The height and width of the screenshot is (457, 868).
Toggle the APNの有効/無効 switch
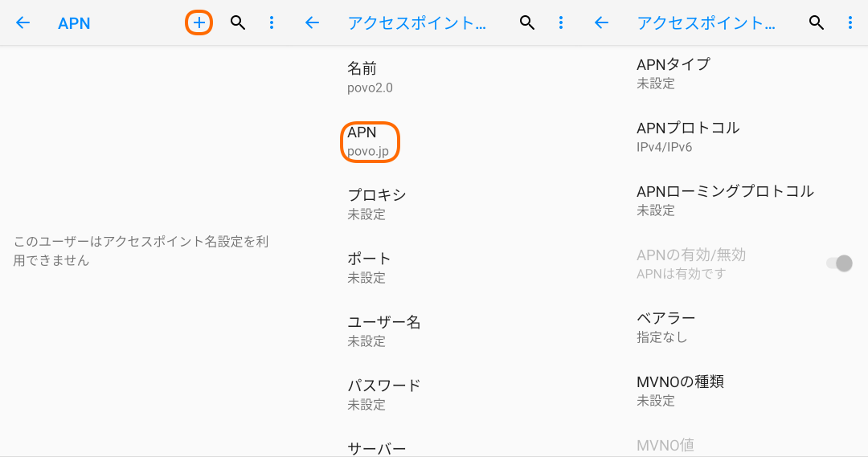click(839, 263)
